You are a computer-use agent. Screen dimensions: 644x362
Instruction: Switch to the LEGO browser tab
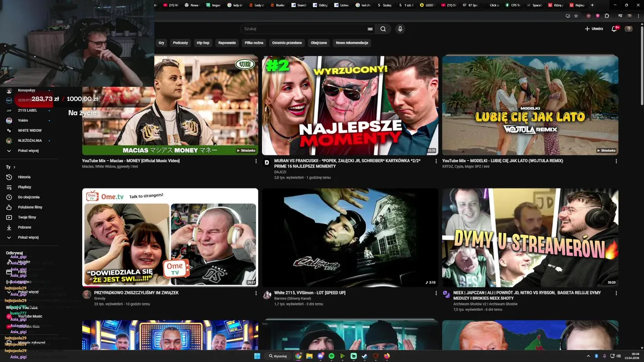tap(428, 5)
